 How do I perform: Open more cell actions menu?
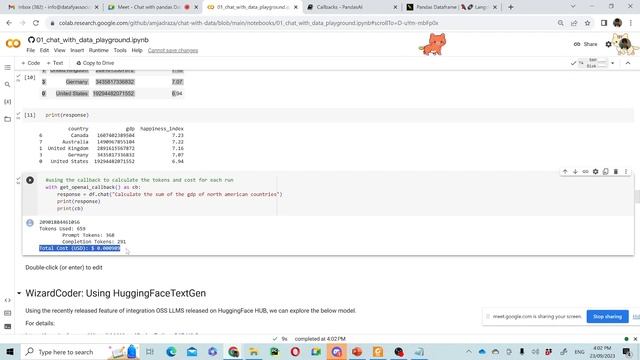[626, 171]
